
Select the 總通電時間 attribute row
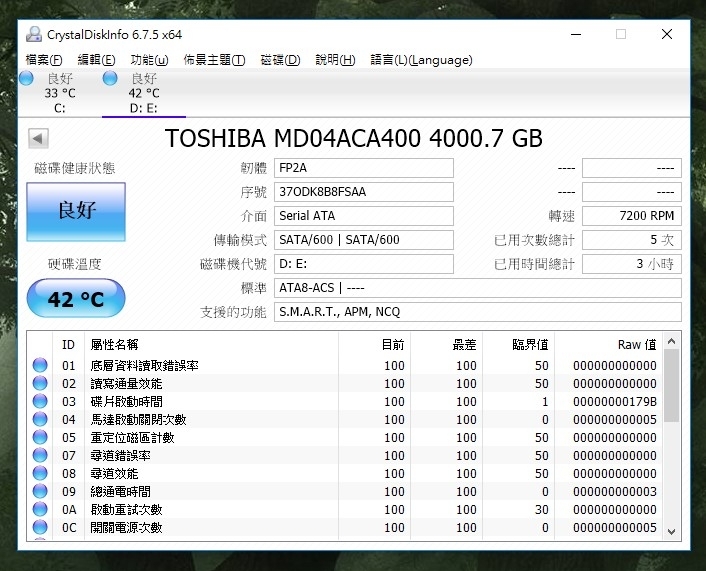click(x=345, y=491)
